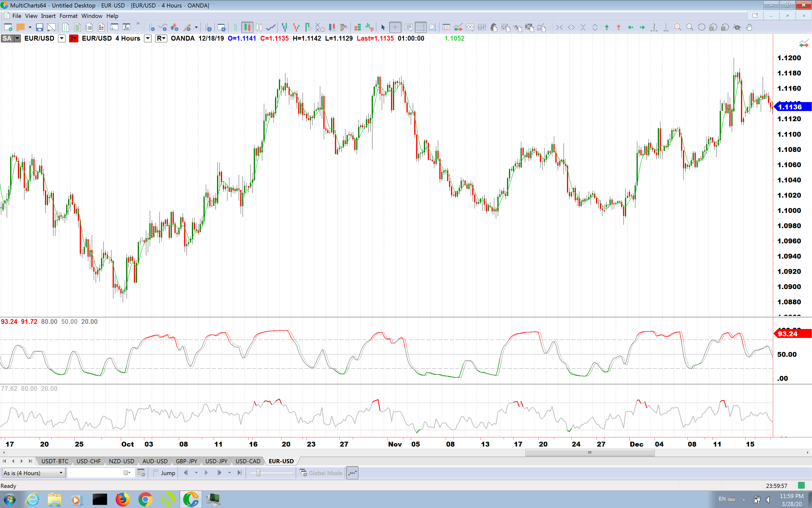Expand the SA status dropdown
Image resolution: width=812 pixels, height=508 pixels.
(17, 38)
